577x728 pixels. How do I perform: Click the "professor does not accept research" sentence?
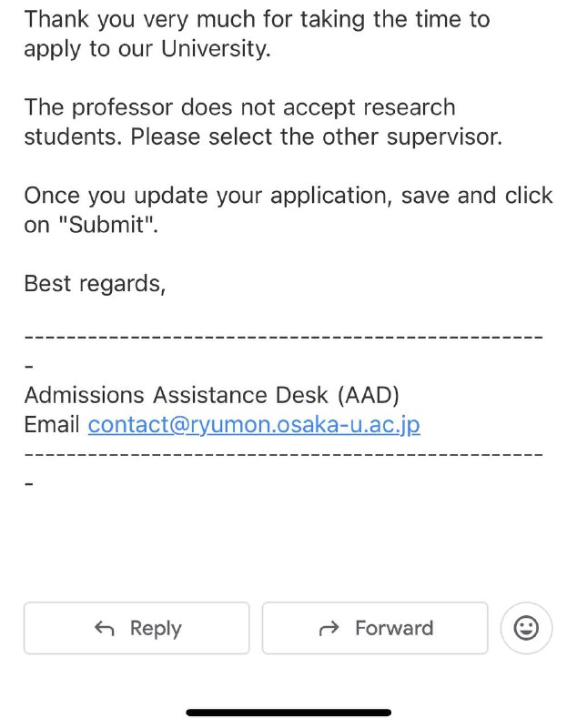[239, 107]
